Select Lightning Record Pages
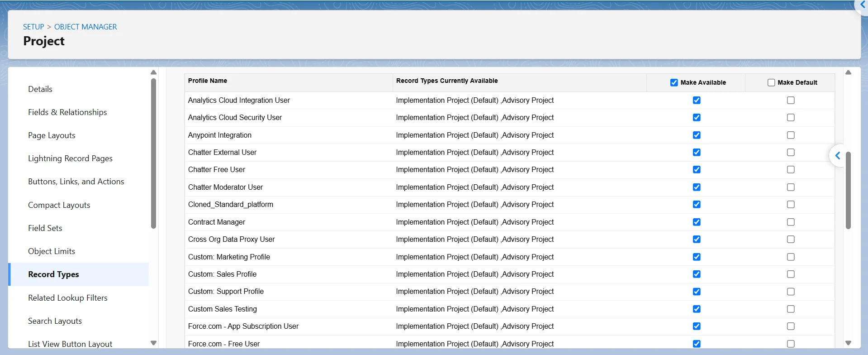Image resolution: width=868 pixels, height=355 pixels. 70,158
